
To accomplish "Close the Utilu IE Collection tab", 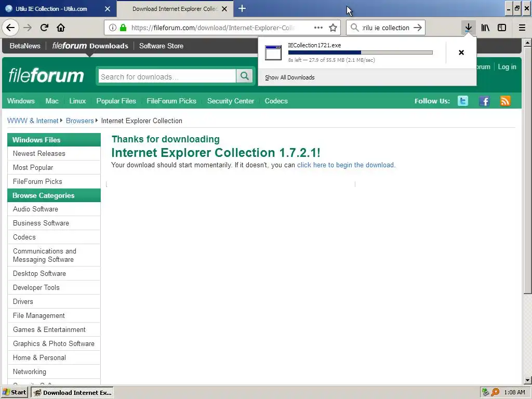I will (x=108, y=9).
